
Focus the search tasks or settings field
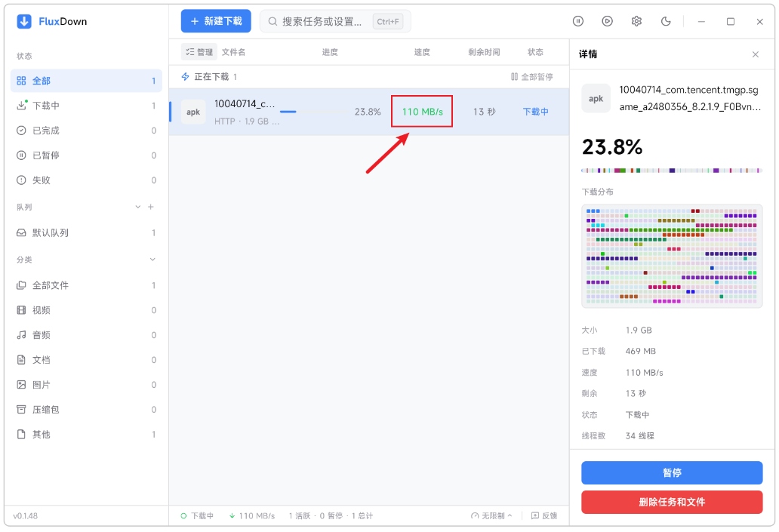tap(335, 21)
